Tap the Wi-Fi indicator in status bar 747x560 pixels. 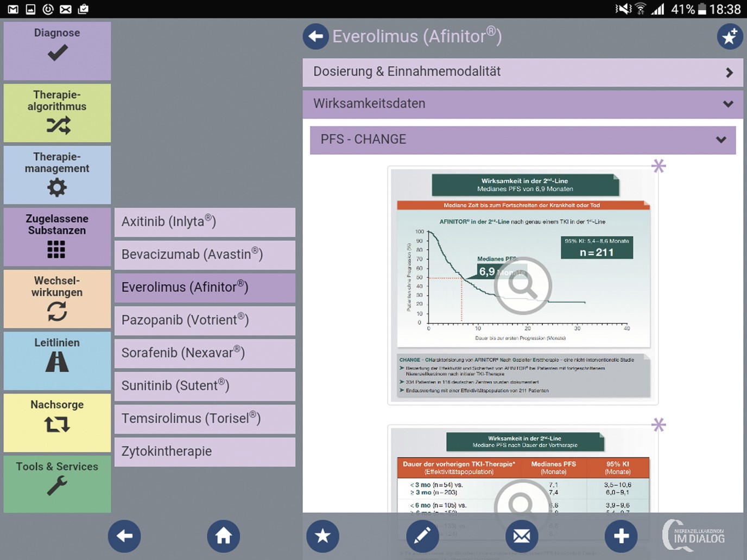[641, 9]
